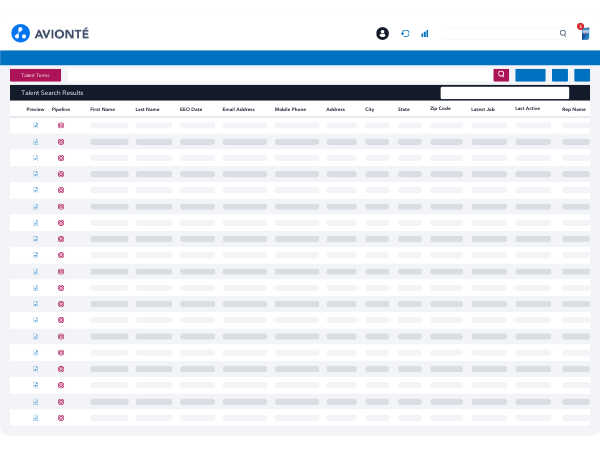Click the Zip Code column header
The width and height of the screenshot is (600, 450).
pyautogui.click(x=440, y=108)
